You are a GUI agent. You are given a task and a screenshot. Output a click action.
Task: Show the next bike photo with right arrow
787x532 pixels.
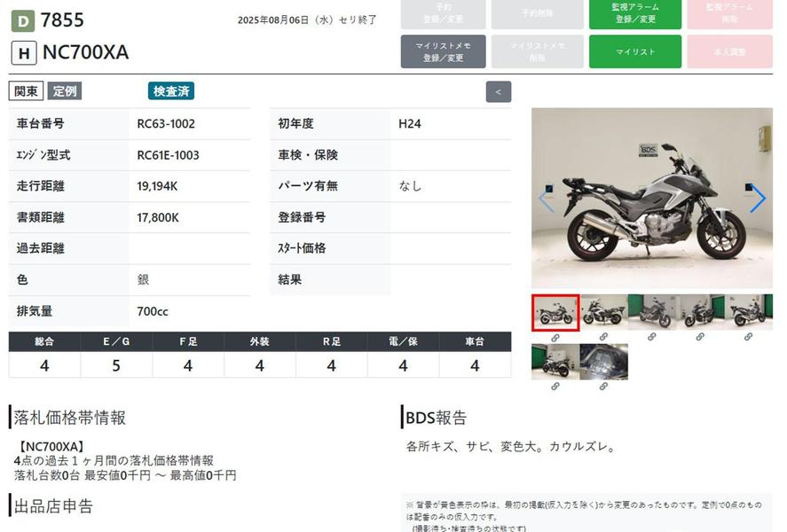coord(757,199)
